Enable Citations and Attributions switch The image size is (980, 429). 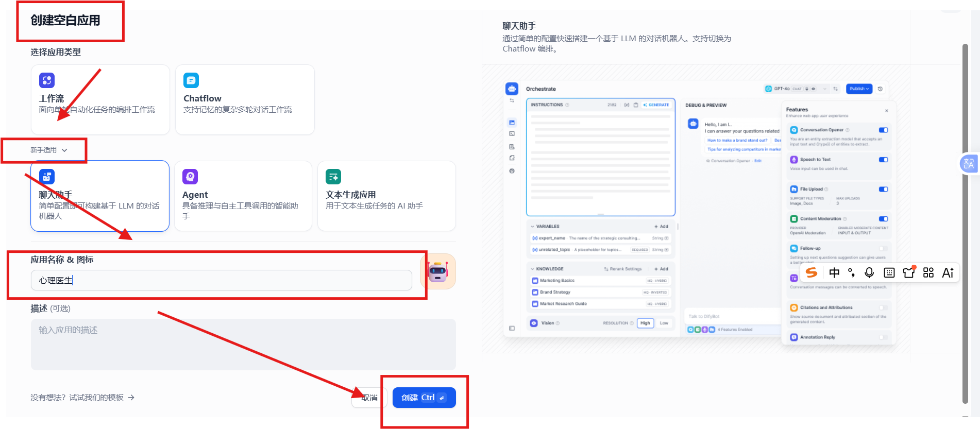884,307
